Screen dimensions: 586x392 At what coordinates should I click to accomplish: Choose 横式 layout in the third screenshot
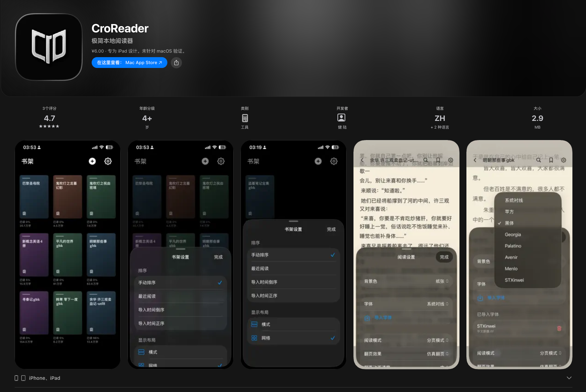[294, 324]
